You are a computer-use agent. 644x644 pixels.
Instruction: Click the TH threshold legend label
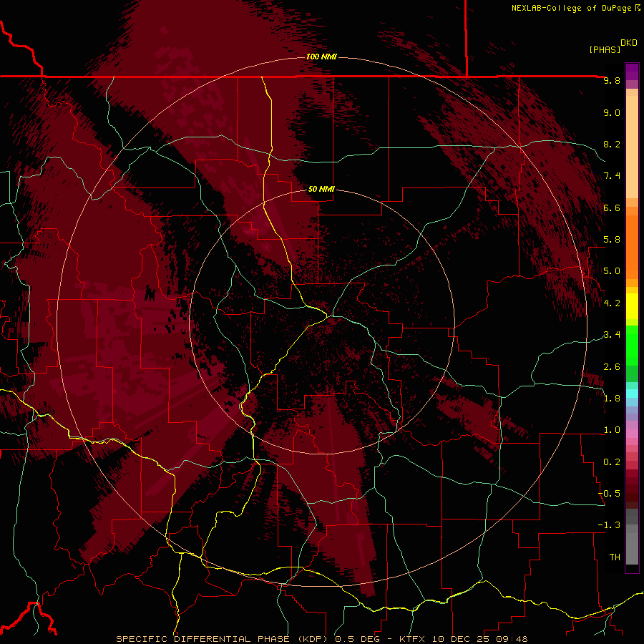(x=615, y=557)
